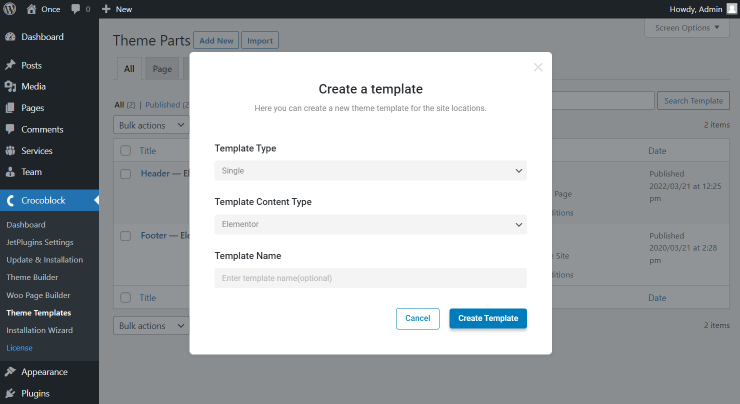Open the bottom Bulk actions dropdown

pos(151,326)
